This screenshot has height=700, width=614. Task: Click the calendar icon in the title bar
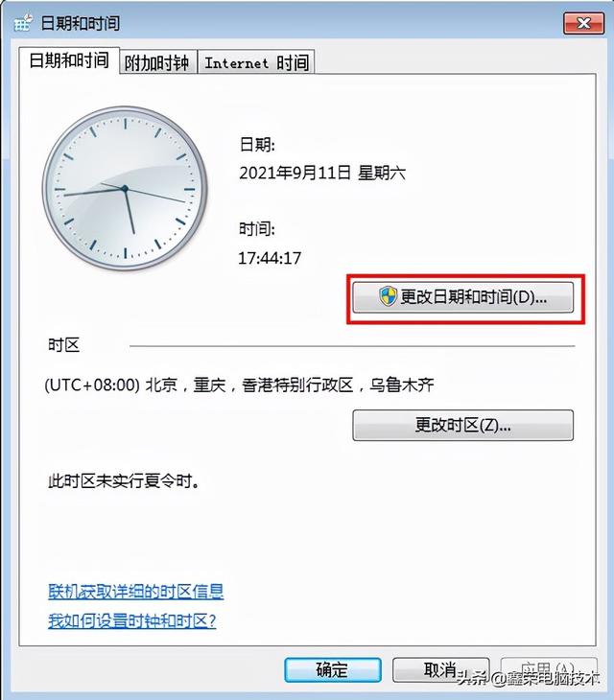tap(23, 23)
